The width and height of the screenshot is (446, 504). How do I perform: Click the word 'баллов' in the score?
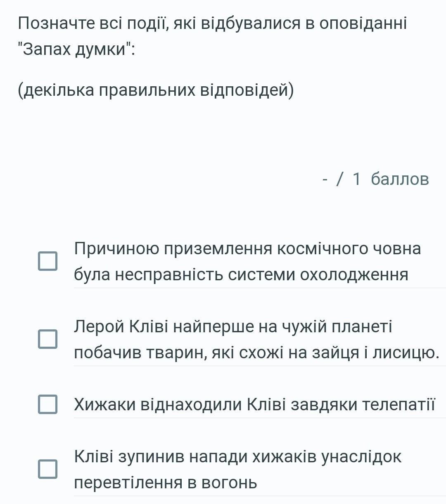click(400, 179)
